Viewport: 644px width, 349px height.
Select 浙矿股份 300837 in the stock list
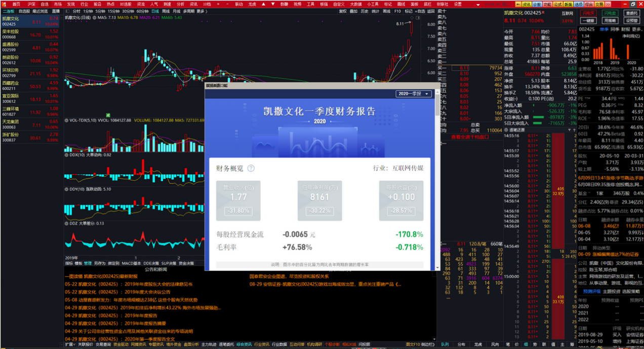[31, 137]
